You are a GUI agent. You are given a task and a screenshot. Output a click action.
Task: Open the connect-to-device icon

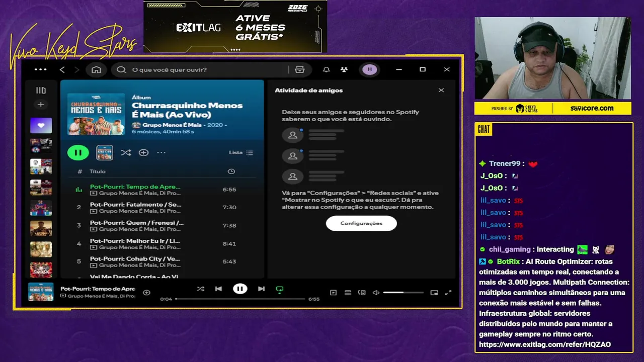pos(362,293)
